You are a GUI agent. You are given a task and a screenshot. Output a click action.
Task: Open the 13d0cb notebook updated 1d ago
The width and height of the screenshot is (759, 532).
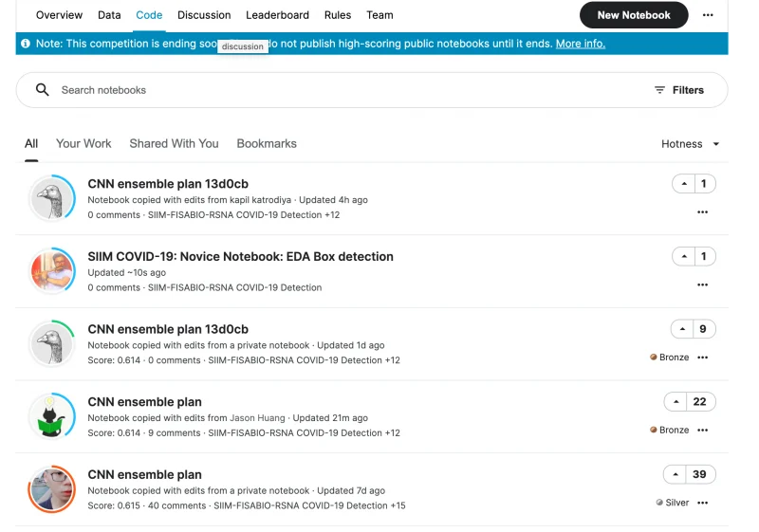tap(168, 329)
